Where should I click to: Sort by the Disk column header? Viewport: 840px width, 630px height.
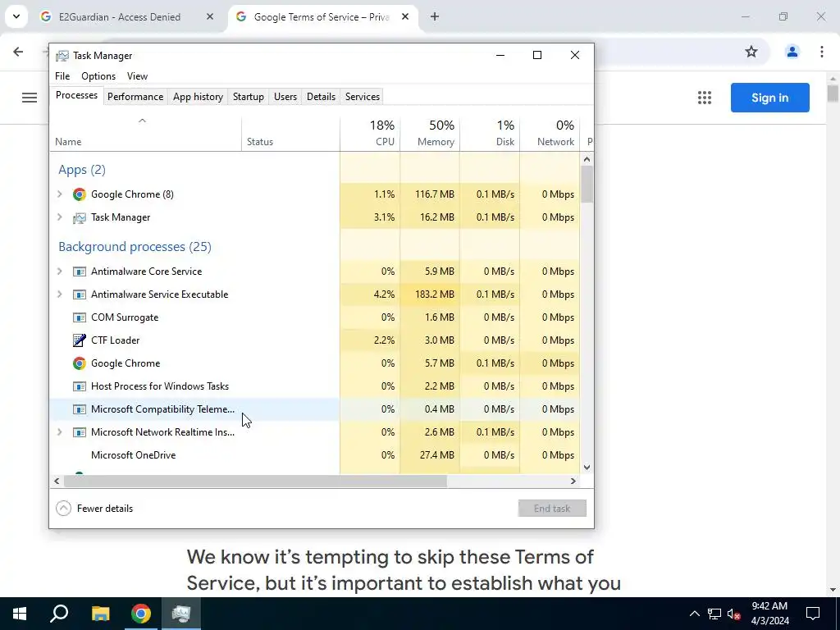491,133
